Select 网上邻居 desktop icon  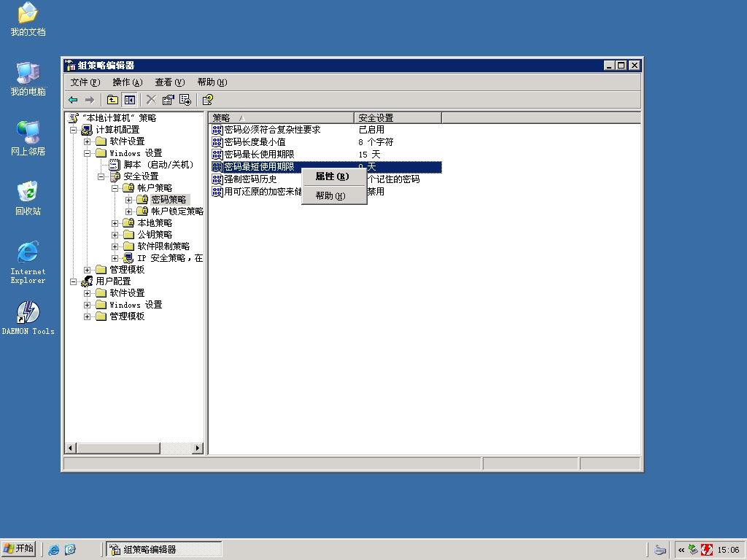coord(28,139)
